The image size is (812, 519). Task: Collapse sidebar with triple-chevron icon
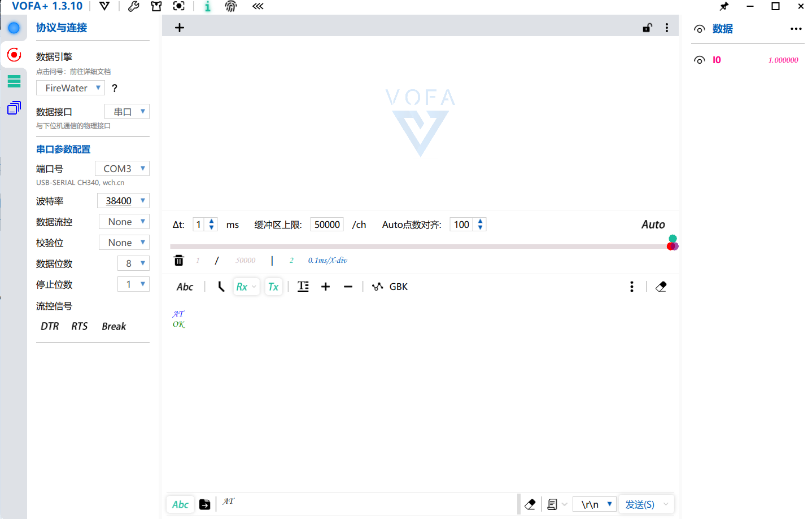pyautogui.click(x=258, y=6)
